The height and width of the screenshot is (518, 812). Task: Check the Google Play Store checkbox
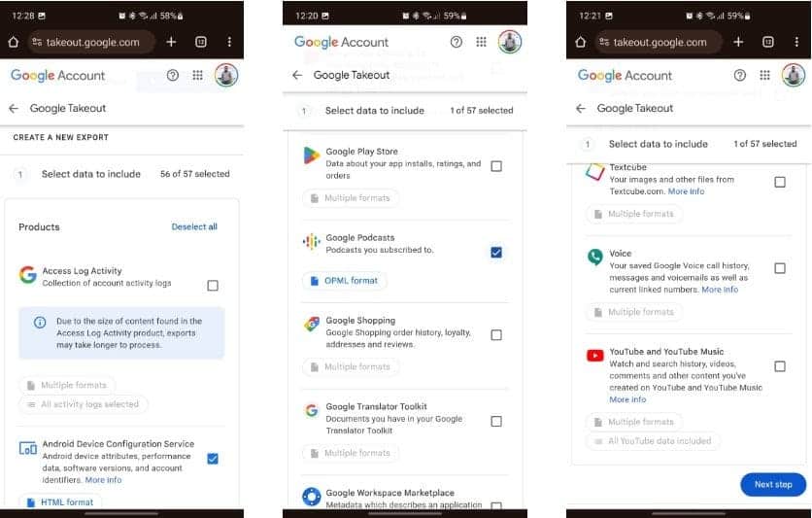pos(496,166)
